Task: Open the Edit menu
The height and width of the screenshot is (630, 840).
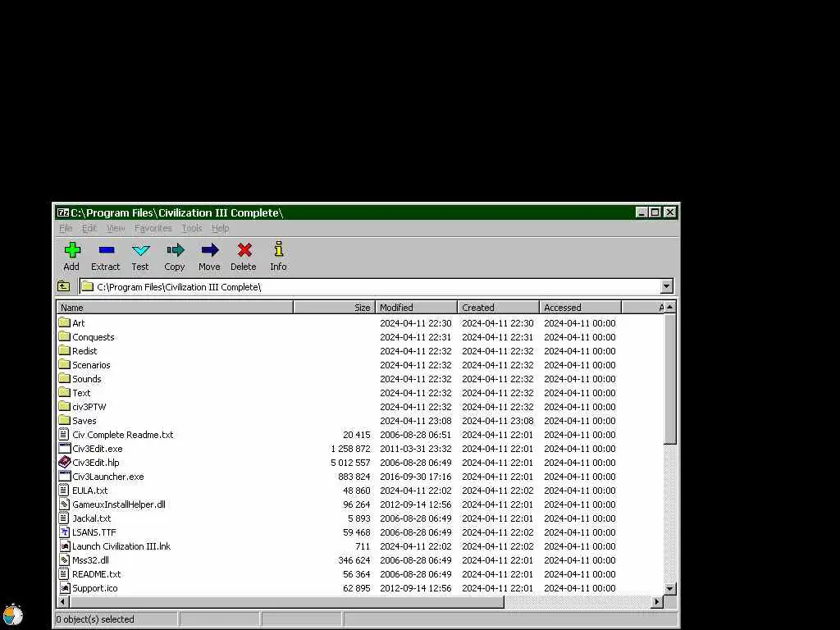Action: [x=89, y=228]
